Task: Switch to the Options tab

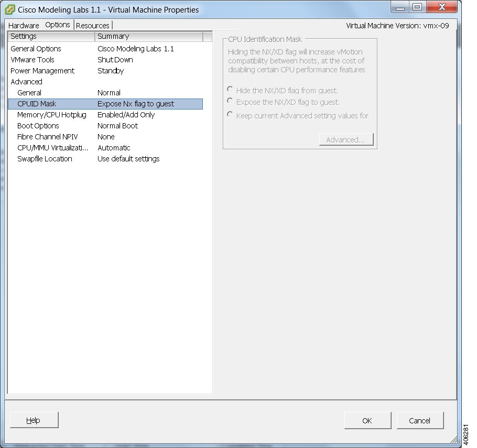Action: point(58,25)
